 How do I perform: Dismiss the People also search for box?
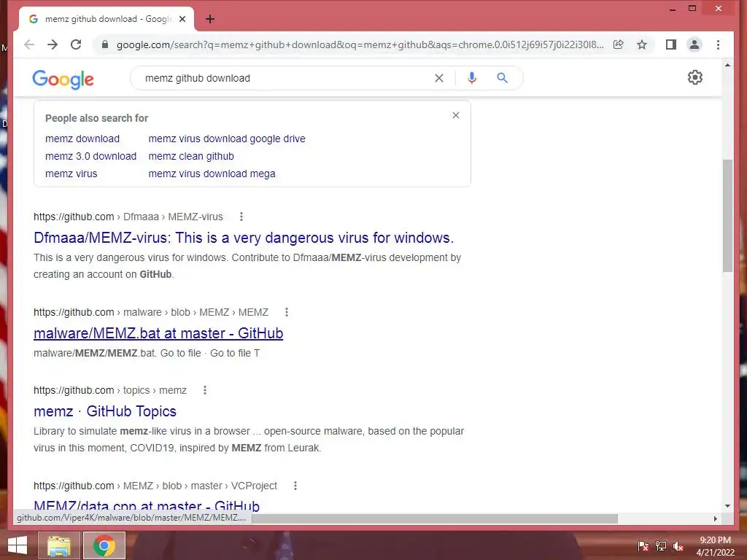click(x=456, y=115)
